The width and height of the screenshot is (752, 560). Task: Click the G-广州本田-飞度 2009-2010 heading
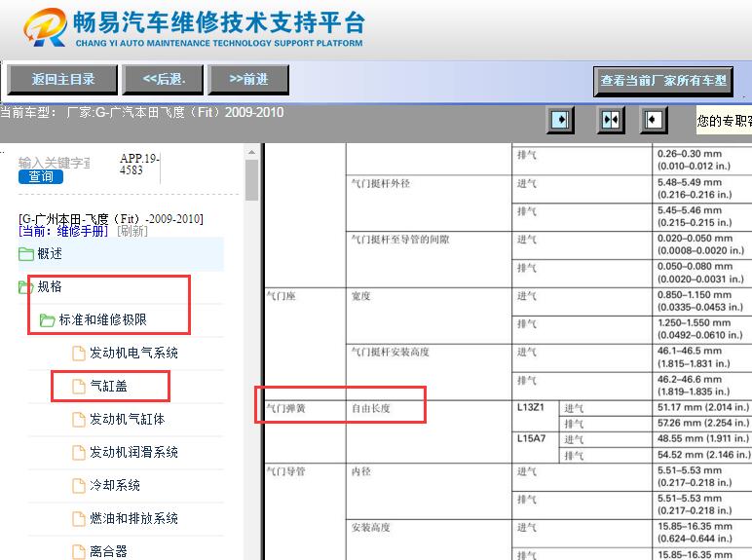click(111, 219)
